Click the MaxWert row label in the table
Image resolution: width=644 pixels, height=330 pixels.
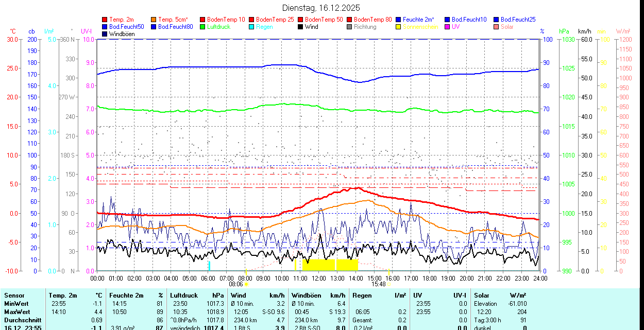17,312
